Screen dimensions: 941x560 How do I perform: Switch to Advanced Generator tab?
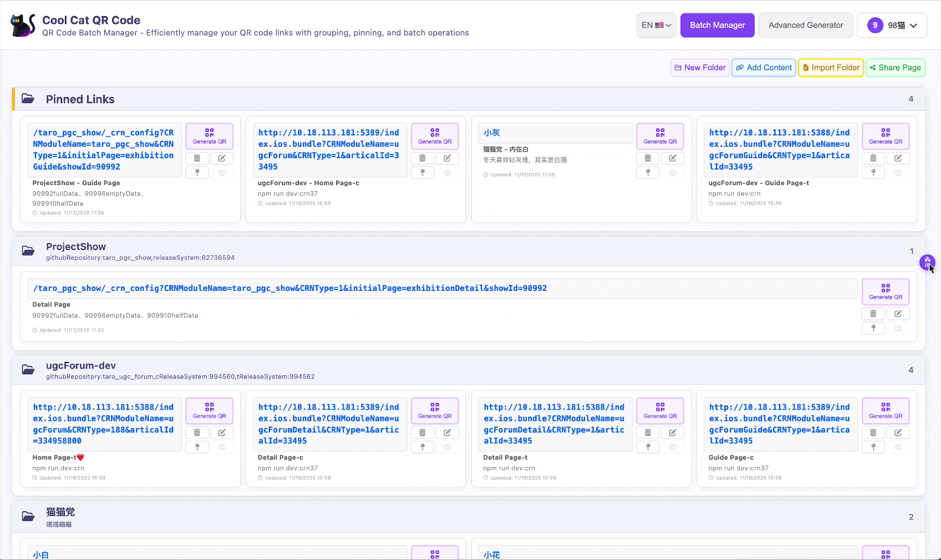(806, 25)
